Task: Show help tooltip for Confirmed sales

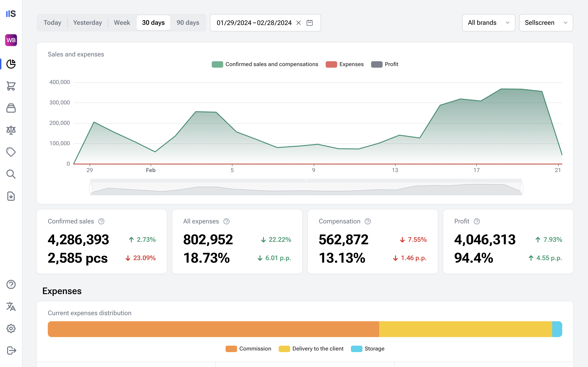Action: pos(101,221)
